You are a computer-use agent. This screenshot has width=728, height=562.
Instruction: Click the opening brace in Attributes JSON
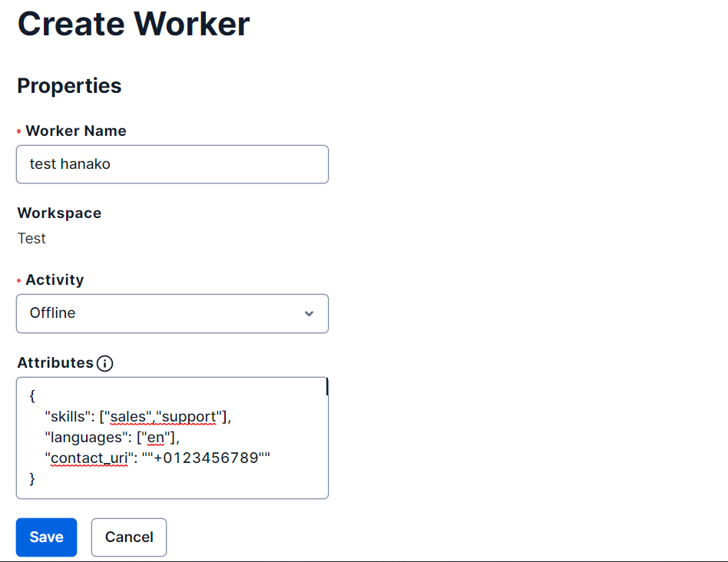click(x=32, y=396)
